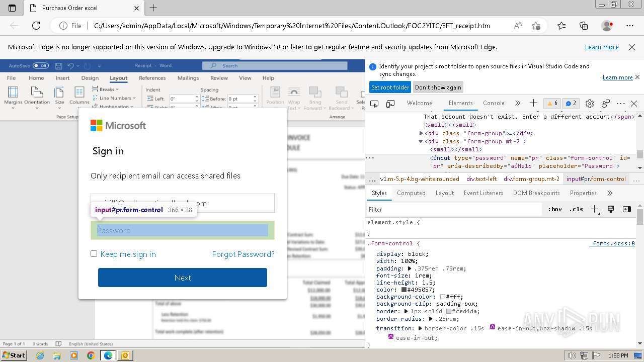This screenshot has height=362, width=644.
Task: Open color picker for #495057 swatch
Action: click(x=404, y=290)
